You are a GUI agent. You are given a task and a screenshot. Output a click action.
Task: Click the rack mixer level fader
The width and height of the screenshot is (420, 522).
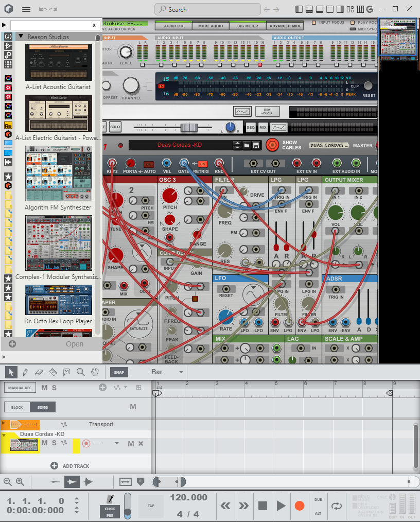coord(189,127)
